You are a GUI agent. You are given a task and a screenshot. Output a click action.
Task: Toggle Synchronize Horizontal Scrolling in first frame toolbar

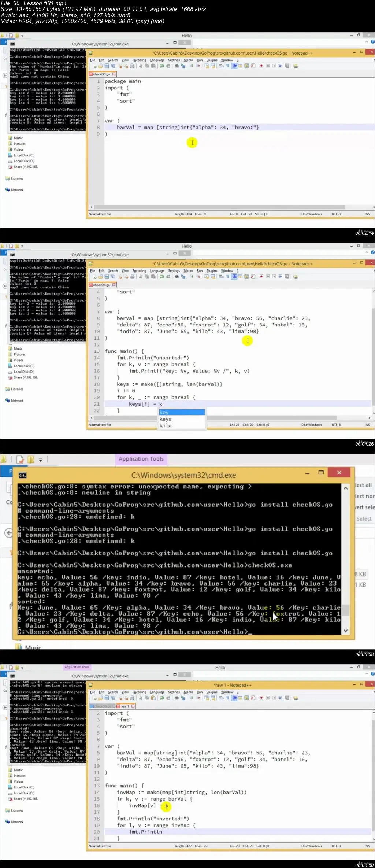coord(213,66)
